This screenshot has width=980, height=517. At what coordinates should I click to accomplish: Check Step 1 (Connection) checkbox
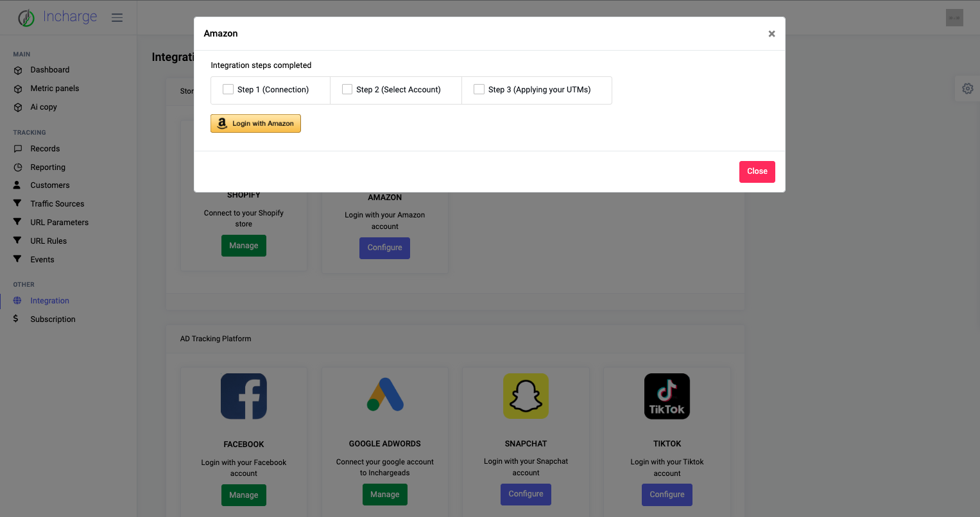pos(228,89)
